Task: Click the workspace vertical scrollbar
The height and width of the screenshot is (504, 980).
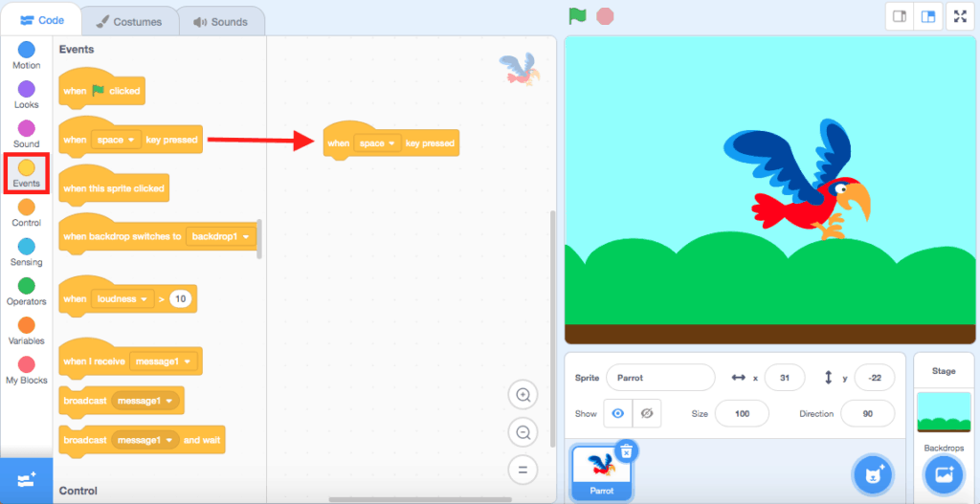Action: [x=552, y=329]
